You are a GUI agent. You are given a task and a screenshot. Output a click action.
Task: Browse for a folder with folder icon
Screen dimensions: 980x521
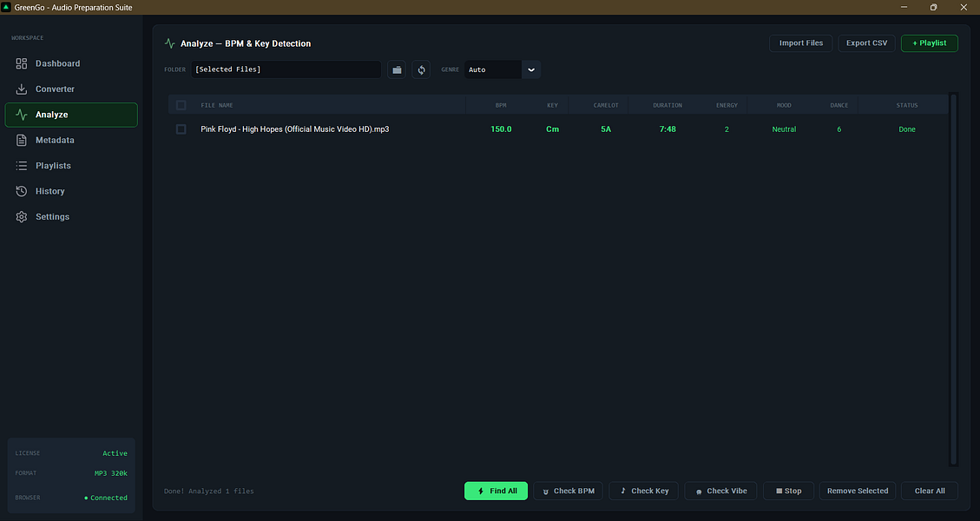(396, 69)
